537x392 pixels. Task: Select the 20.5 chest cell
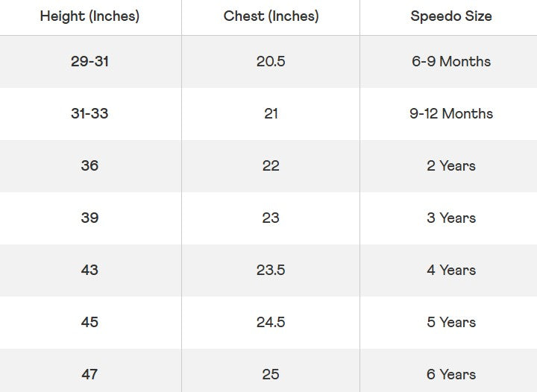tap(271, 61)
